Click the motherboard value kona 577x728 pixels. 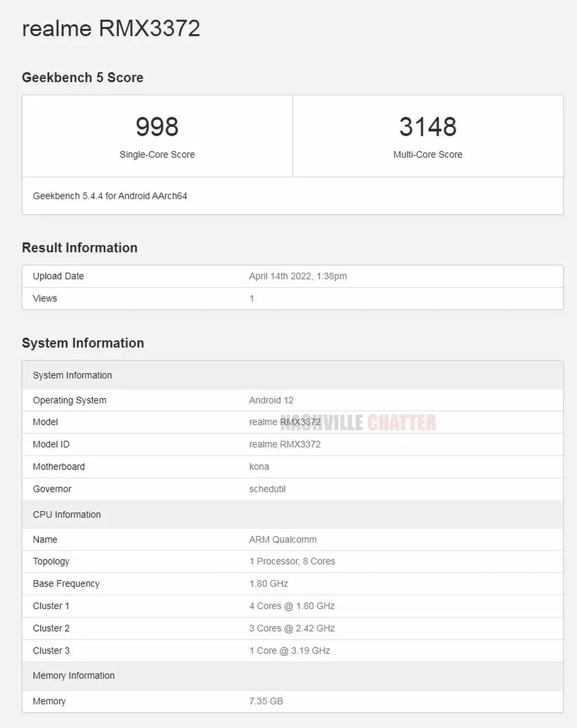[259, 467]
